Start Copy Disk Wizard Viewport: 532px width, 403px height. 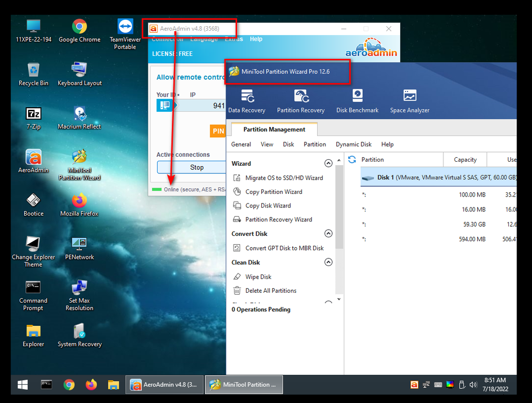point(262,206)
